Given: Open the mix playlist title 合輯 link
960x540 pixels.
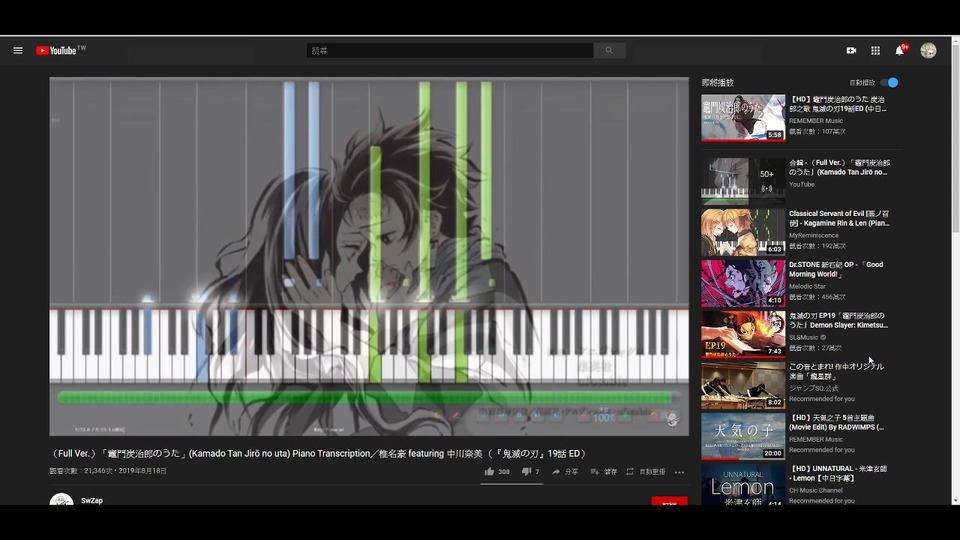Looking at the screenshot, I should point(839,167).
